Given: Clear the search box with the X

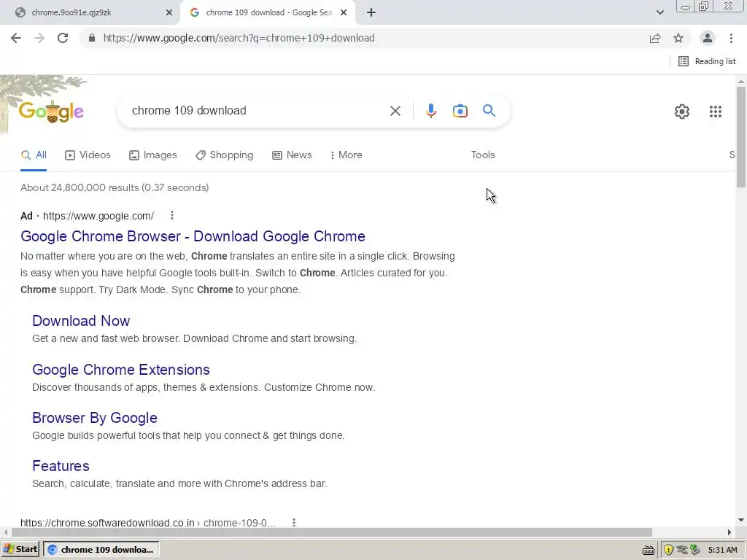Looking at the screenshot, I should click(x=395, y=111).
